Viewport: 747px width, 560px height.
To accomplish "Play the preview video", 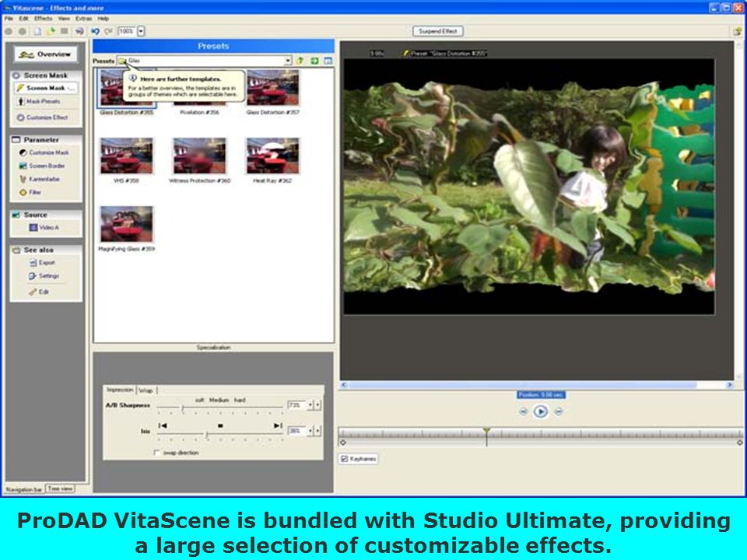I will coord(540,411).
